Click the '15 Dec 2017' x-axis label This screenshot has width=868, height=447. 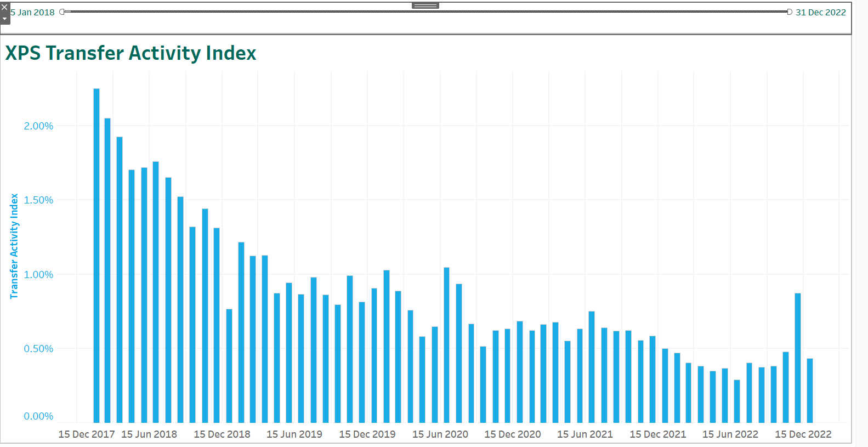(87, 434)
